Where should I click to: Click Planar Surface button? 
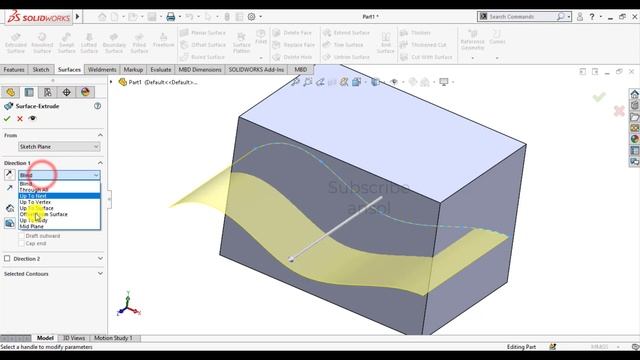(203, 33)
